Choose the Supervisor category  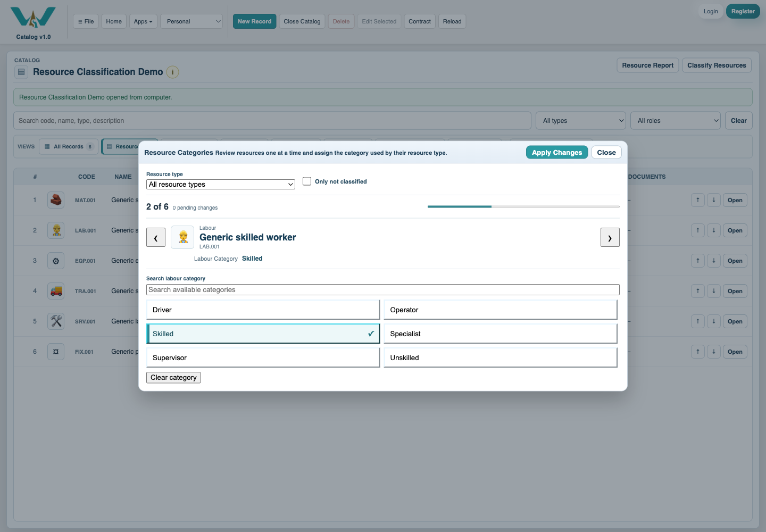[x=263, y=358]
